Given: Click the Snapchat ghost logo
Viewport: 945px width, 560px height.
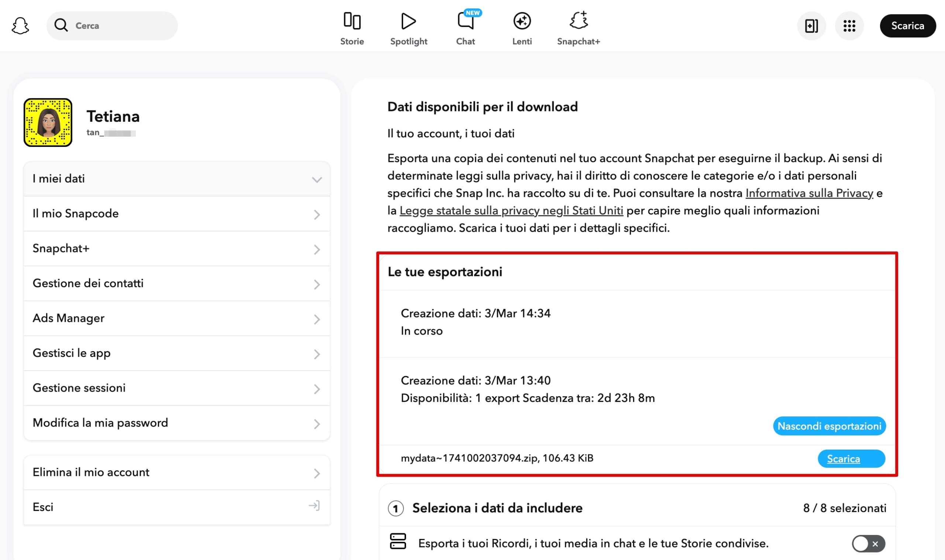Looking at the screenshot, I should point(20,26).
